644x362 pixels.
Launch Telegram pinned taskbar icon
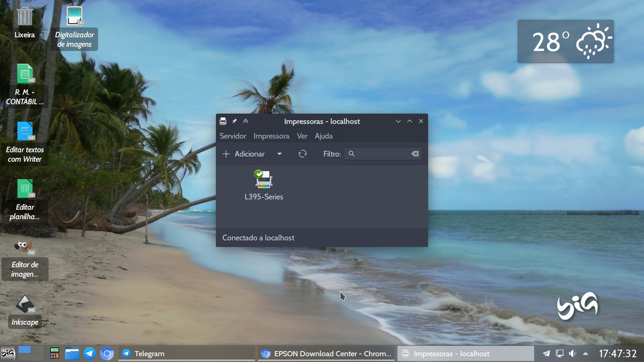pyautogui.click(x=90, y=353)
